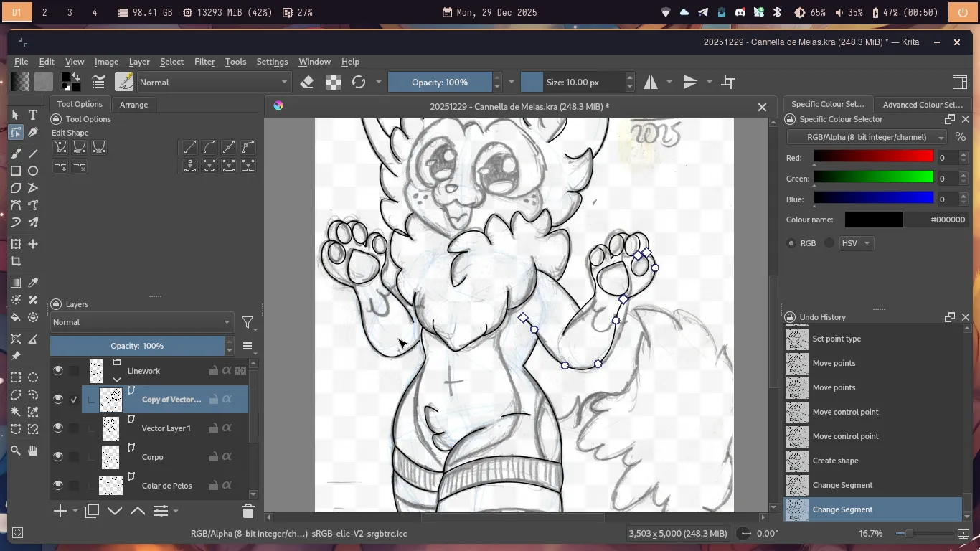980x551 pixels.
Task: Click the Move points history entry
Action: (x=834, y=363)
